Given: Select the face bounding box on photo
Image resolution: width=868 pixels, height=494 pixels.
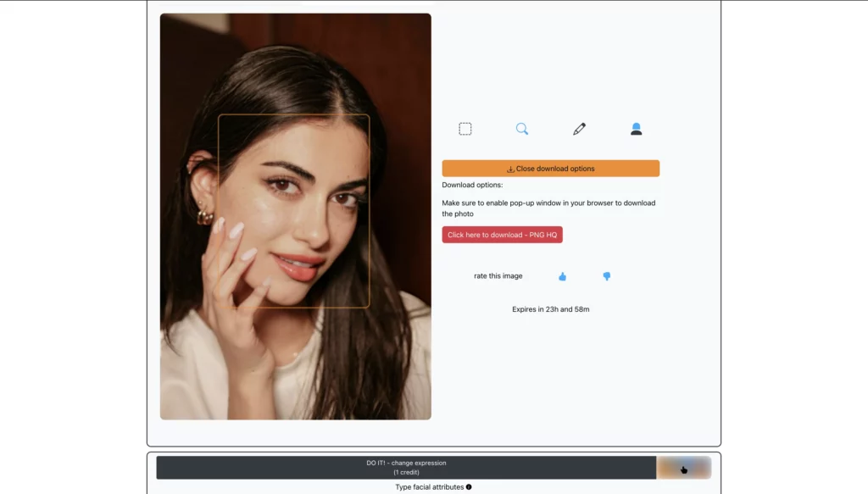Looking at the screenshot, I should coord(296,208).
